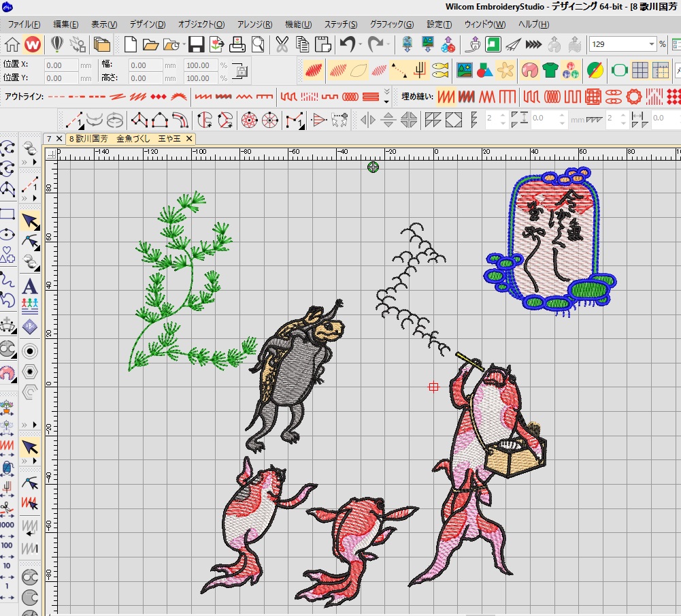681x616 pixels.
Task: Close the 歌川国芳 金魚づくし design tab
Action: pos(189,139)
